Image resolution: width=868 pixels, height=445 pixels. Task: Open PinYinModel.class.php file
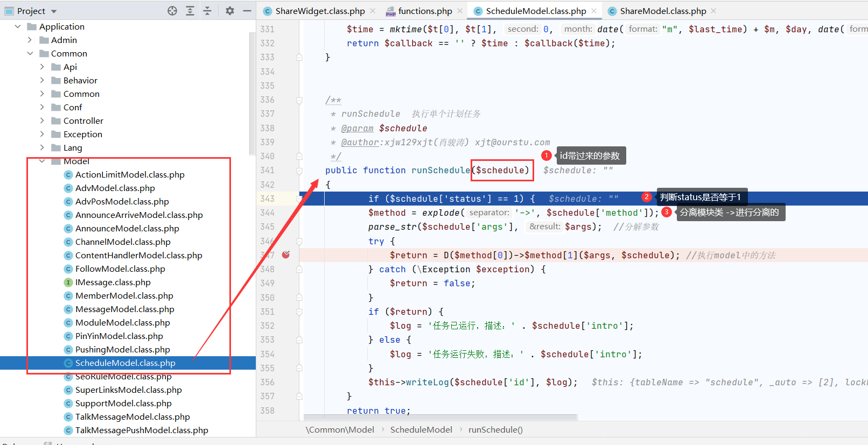click(x=119, y=336)
